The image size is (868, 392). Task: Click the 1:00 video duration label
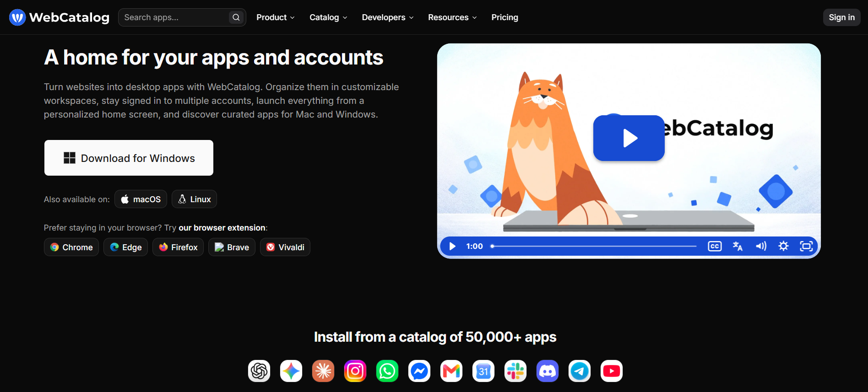tap(474, 246)
